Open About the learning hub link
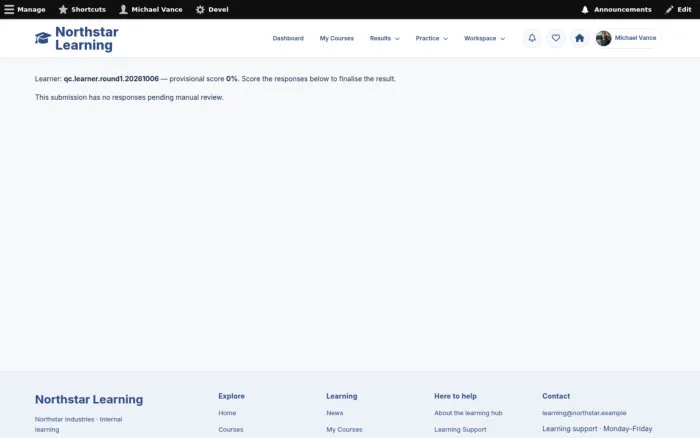The height and width of the screenshot is (438, 700). point(468,413)
